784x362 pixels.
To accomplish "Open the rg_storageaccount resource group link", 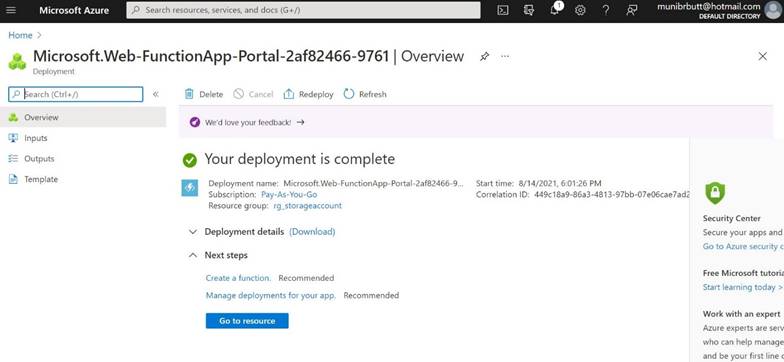I will 308,206.
